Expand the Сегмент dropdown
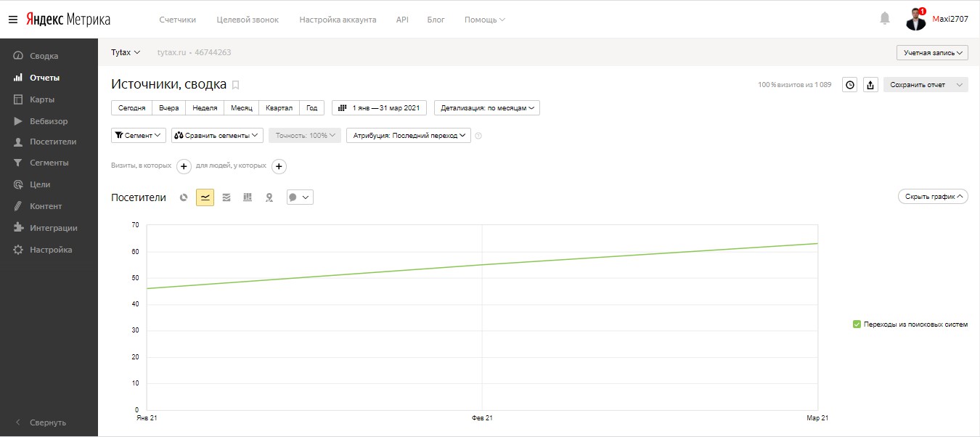980x437 pixels. point(139,135)
